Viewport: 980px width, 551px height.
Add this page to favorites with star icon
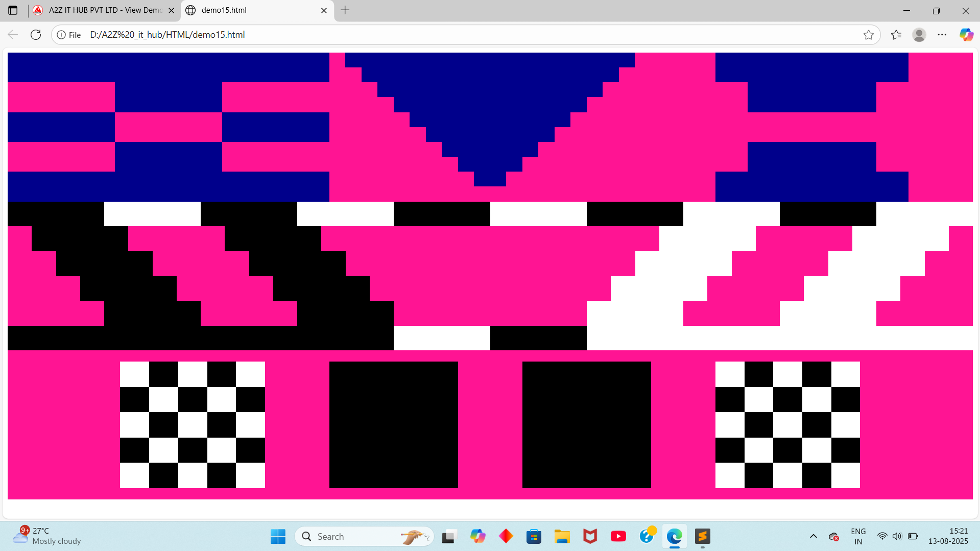click(x=868, y=35)
